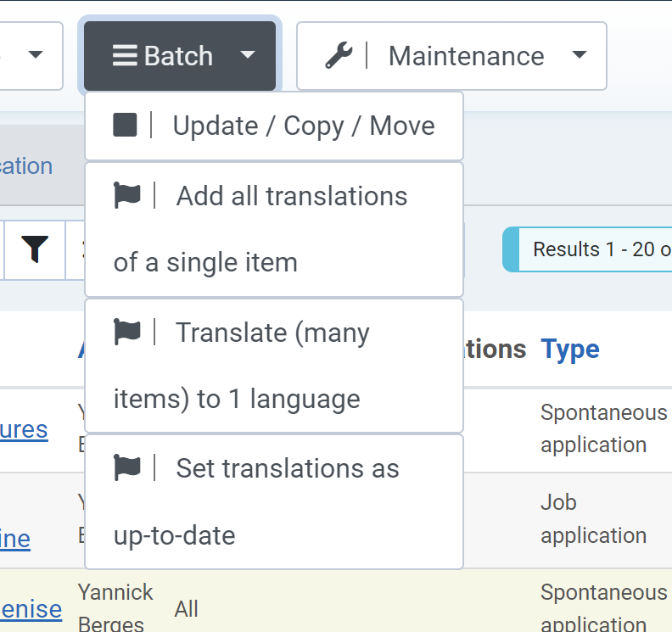Click the square icon beside Update / Copy / Move
Screen dimensions: 672x632
coord(125,125)
